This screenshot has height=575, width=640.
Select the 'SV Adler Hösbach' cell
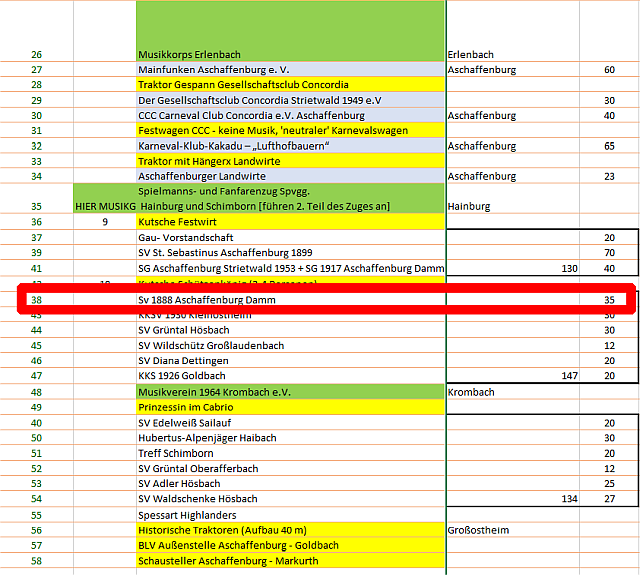[x=290, y=483]
